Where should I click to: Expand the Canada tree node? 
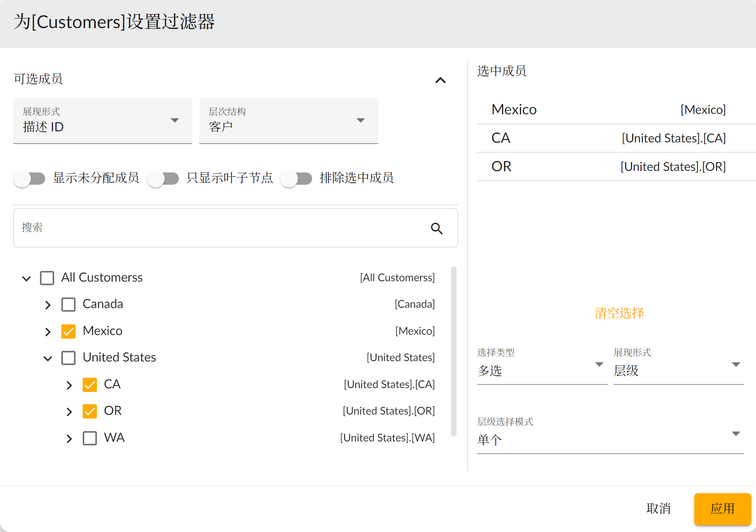tap(48, 305)
